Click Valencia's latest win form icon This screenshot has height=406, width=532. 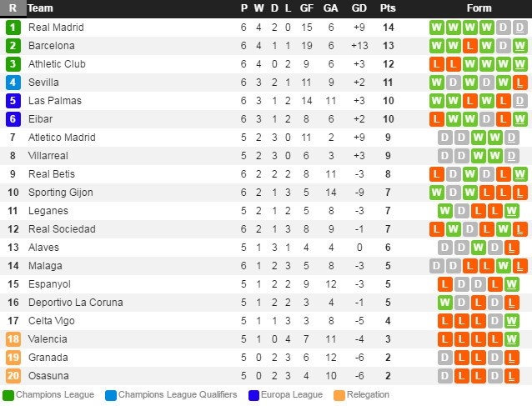point(519,339)
